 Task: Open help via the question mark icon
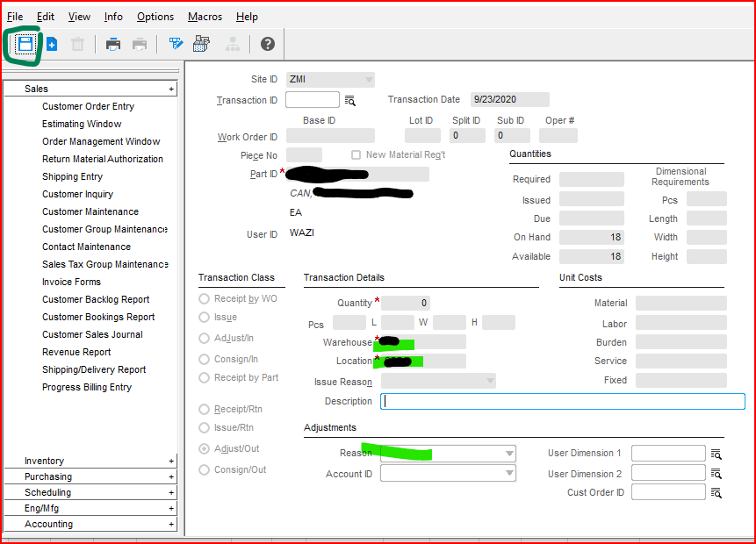(268, 44)
